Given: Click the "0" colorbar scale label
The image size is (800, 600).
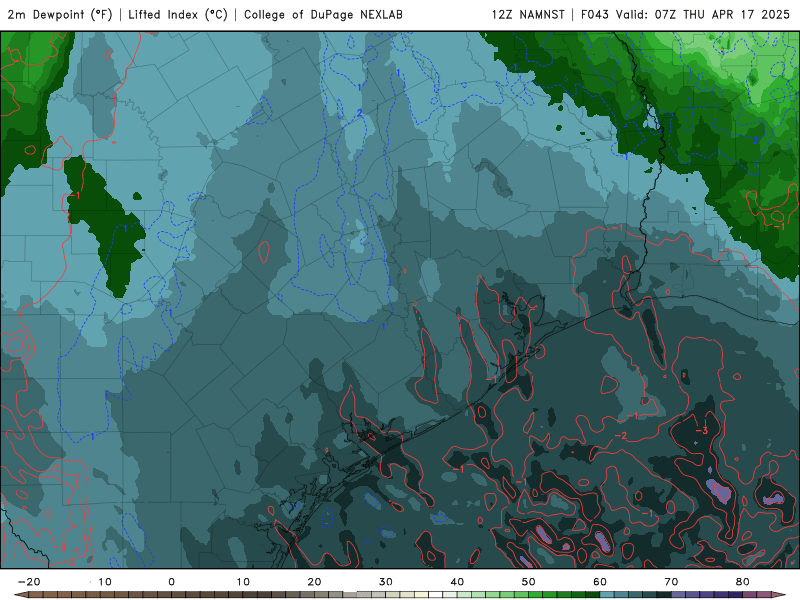Looking at the screenshot, I should (171, 582).
